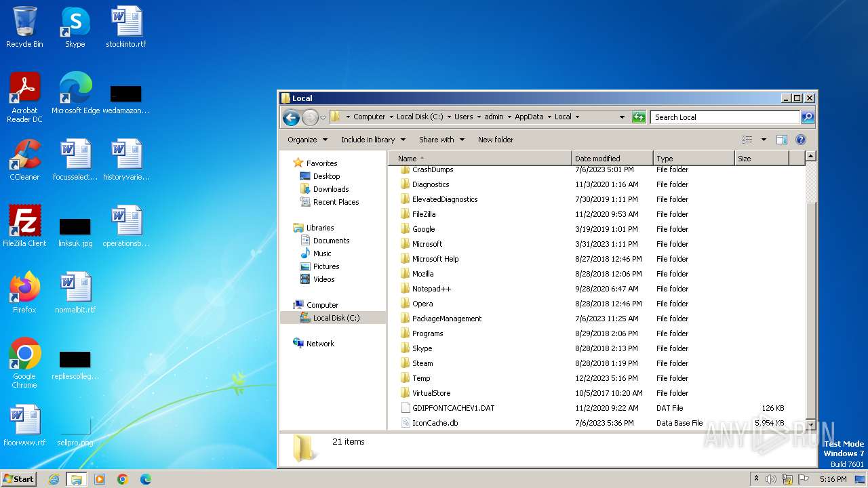Select the Notepad++ folder

tap(431, 289)
